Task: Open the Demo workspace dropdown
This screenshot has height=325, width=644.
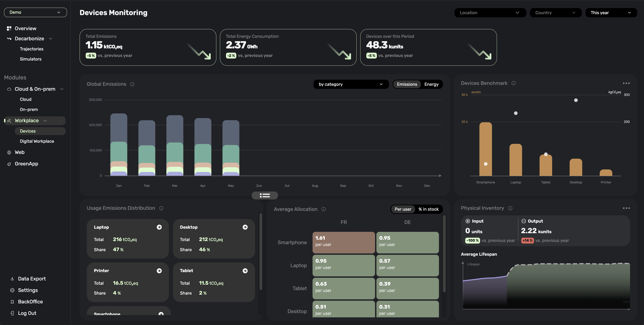Action: (36, 13)
